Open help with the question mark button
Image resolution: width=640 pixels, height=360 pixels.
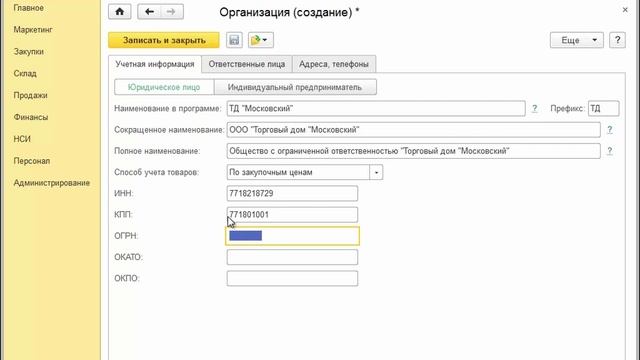click(617, 40)
